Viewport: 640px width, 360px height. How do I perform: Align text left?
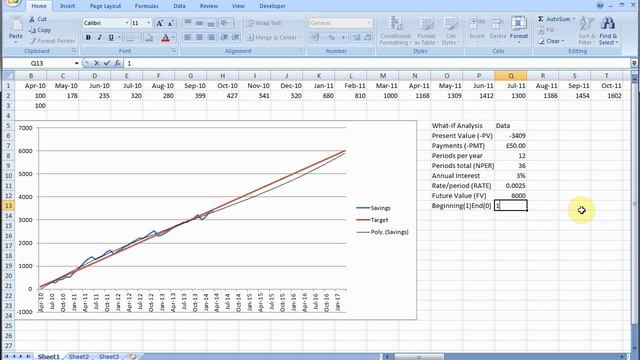(x=188, y=38)
